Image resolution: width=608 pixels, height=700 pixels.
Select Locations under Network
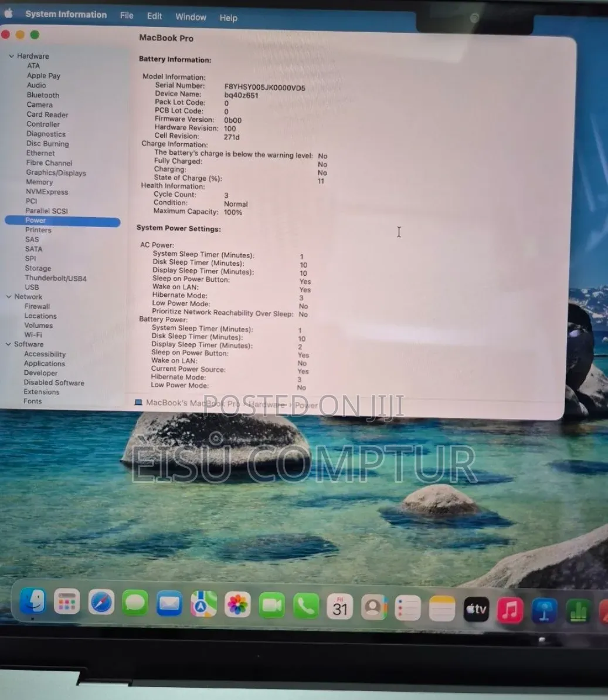click(x=40, y=316)
